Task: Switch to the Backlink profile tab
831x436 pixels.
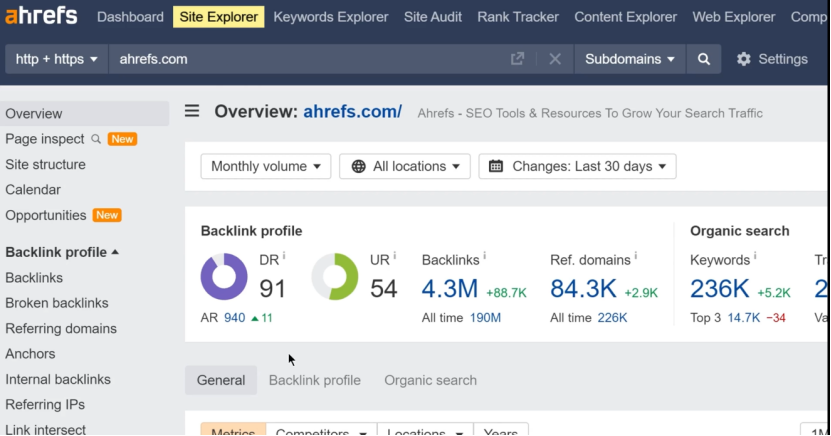Action: (315, 380)
